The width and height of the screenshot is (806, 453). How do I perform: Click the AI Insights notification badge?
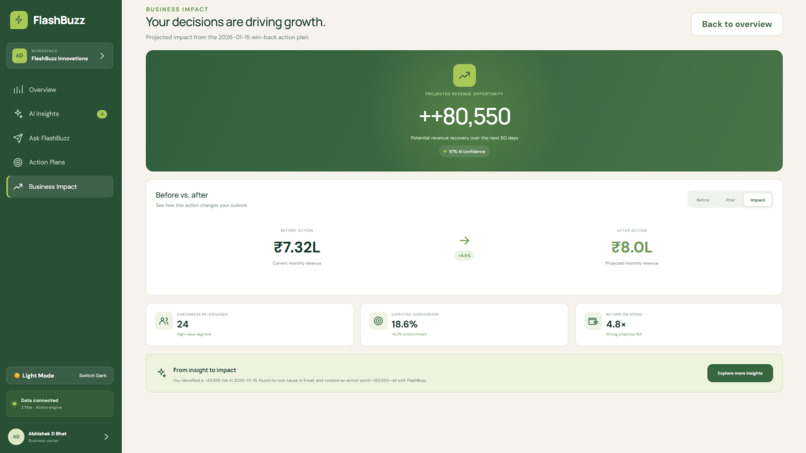[x=102, y=114]
